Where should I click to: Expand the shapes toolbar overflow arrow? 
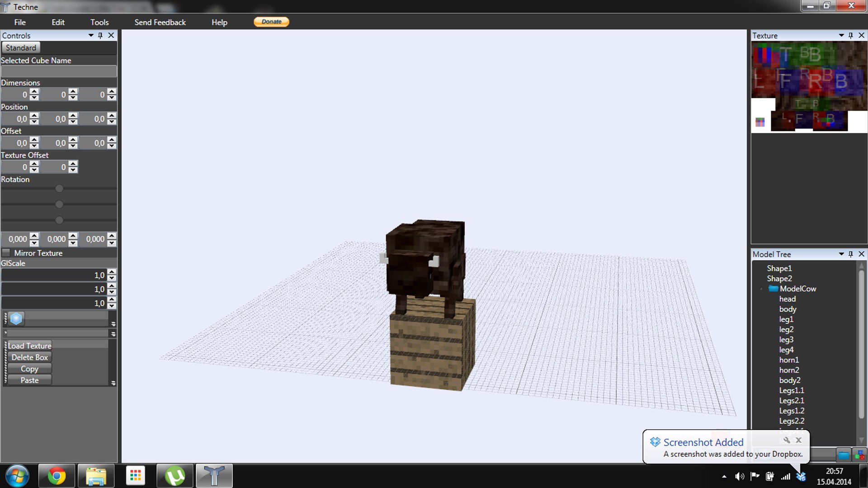(113, 324)
